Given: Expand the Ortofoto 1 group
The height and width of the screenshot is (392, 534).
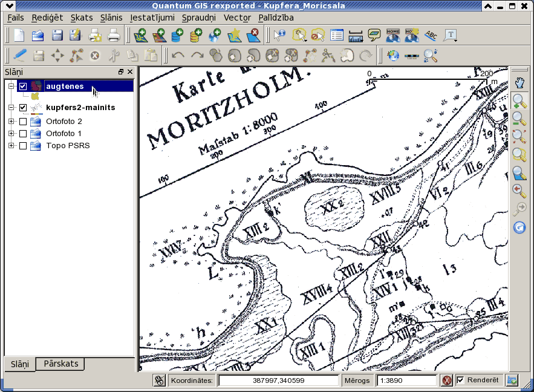Looking at the screenshot, I should point(11,134).
